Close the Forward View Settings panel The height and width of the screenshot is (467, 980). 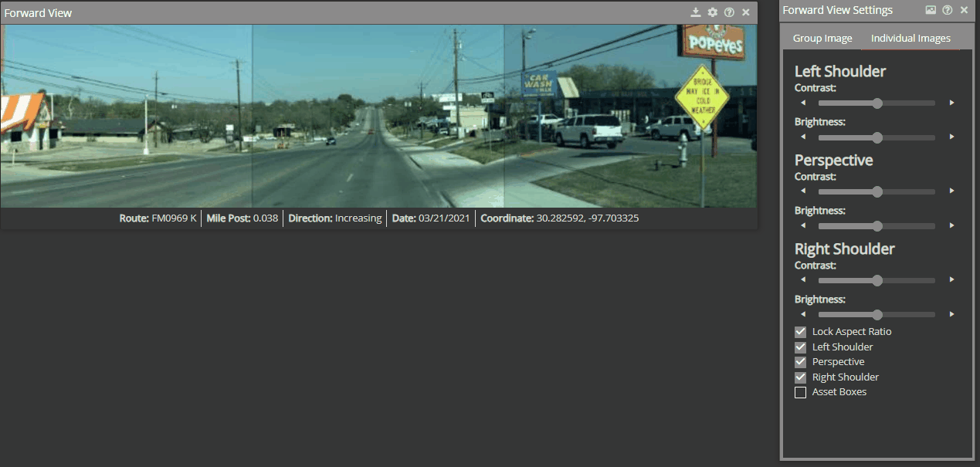click(x=964, y=10)
